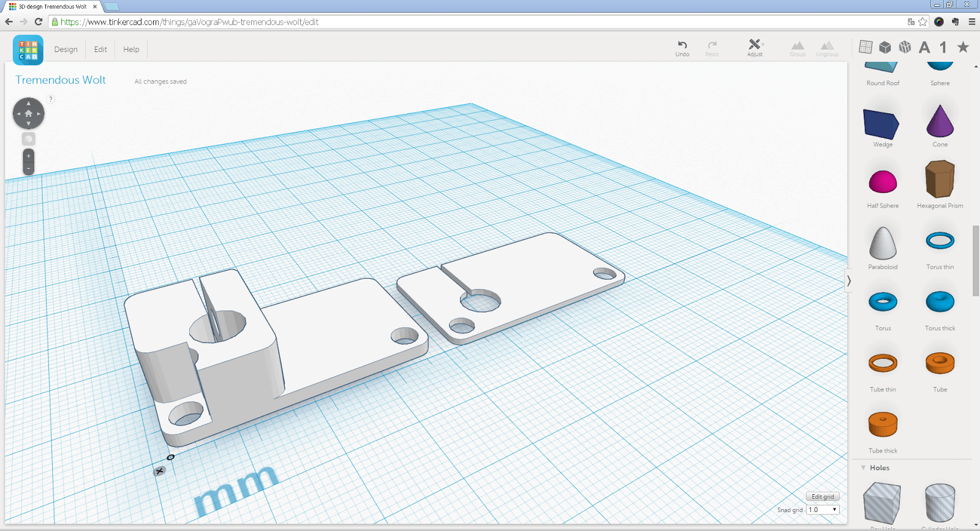Select the Torus shape
980x531 pixels.
point(883,302)
